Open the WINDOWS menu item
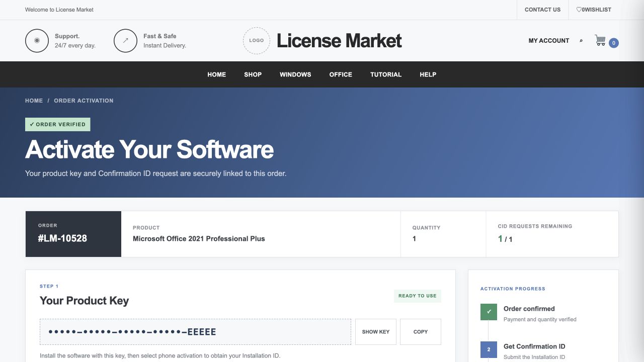644x362 pixels. coord(295,74)
